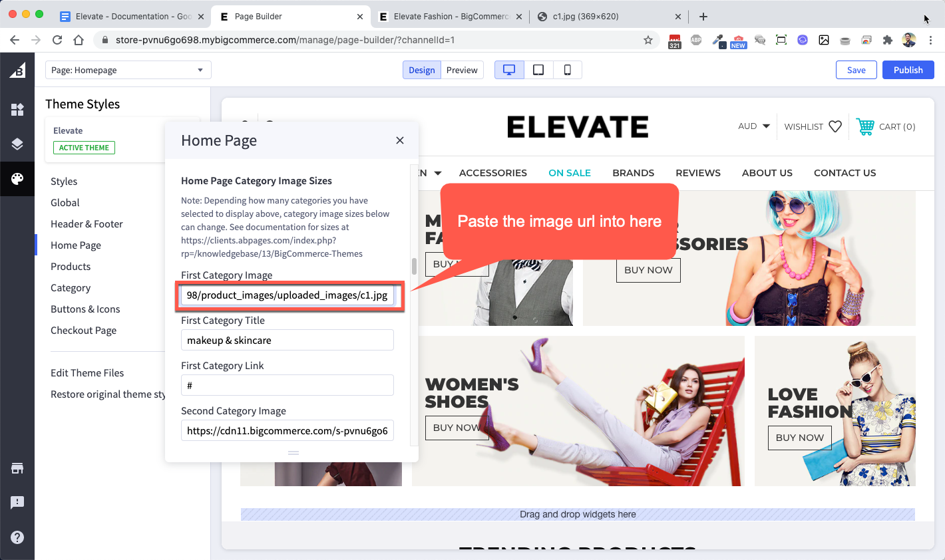The height and width of the screenshot is (560, 945).
Task: Open Checkout Page settings
Action: 83,331
